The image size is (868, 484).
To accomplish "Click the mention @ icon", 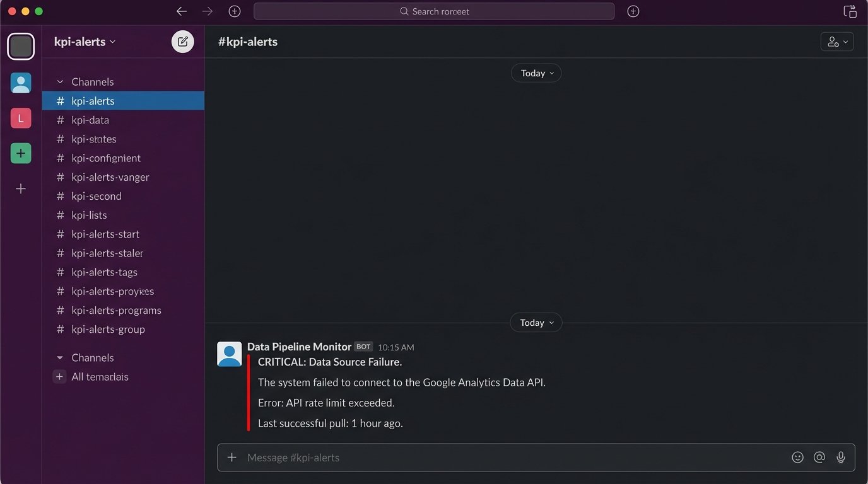I will [x=819, y=458].
